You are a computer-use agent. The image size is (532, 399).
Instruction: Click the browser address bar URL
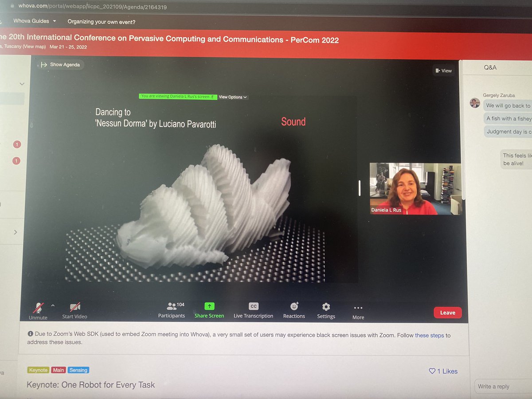coord(93,7)
